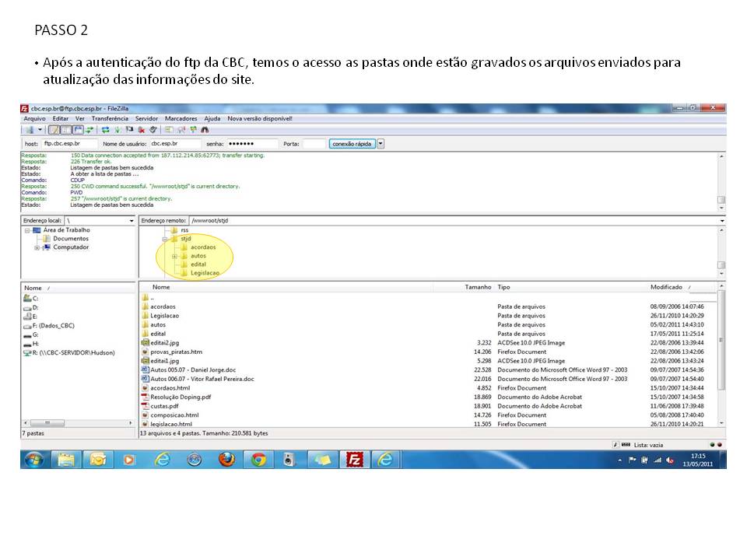Screen dimensions: 747x560
Task: Click the conexão rápida button
Action: pyautogui.click(x=352, y=144)
